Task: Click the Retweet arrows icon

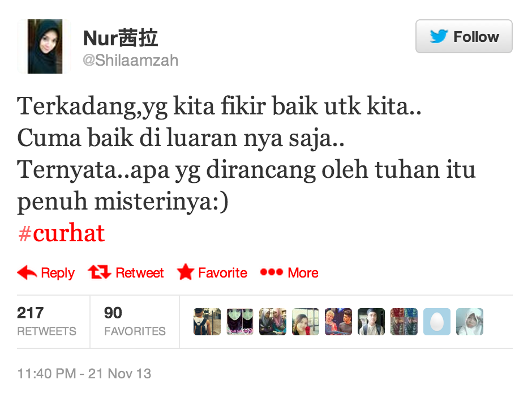Action: (100, 272)
